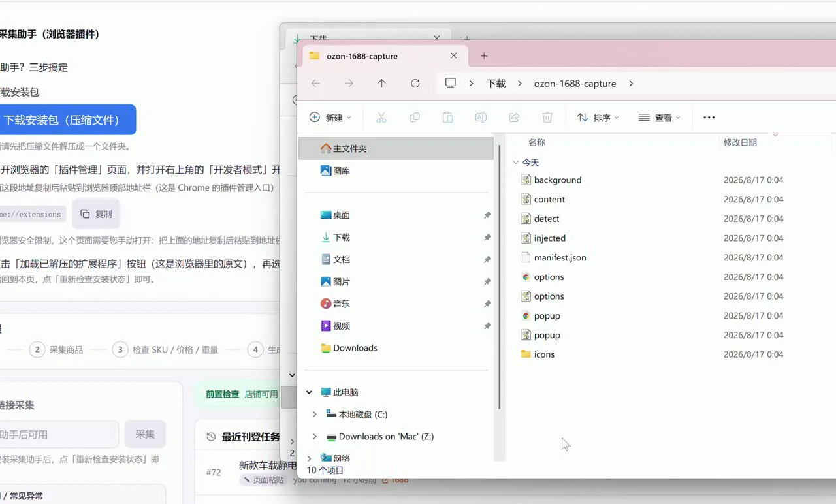Viewport: 836px width, 504px height.
Task: Open the See more (…) toolbar menu
Action: coord(709,118)
